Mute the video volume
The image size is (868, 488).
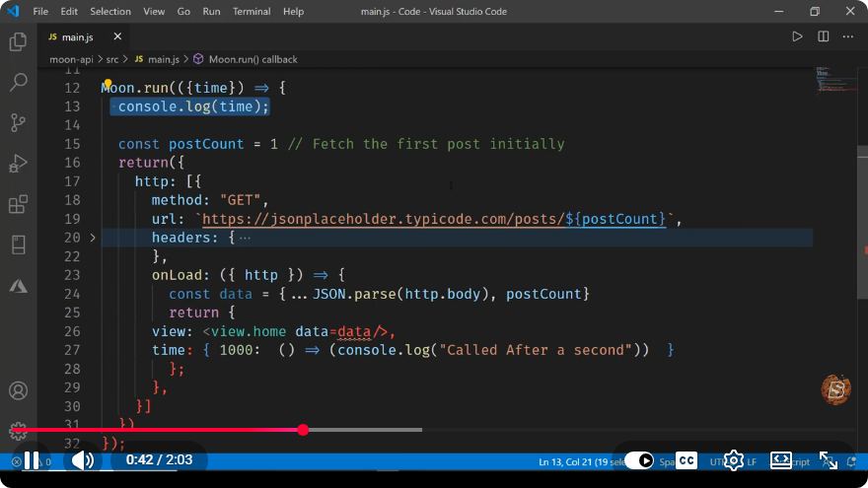point(83,460)
